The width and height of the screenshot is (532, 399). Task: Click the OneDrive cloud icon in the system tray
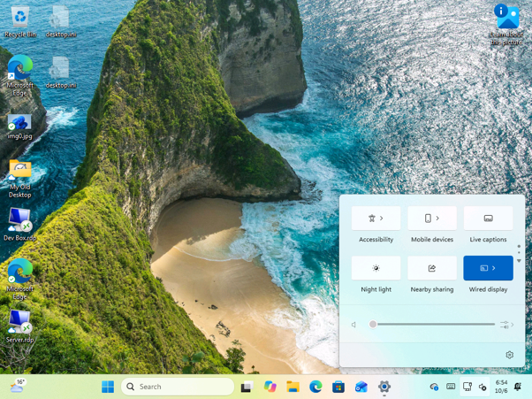point(434,387)
